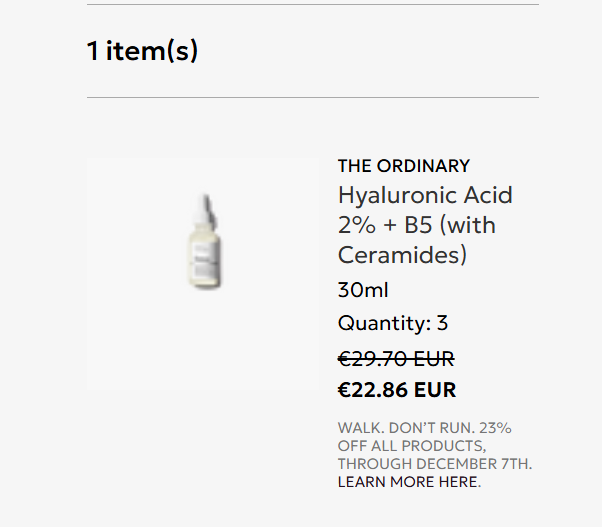602x527 pixels.
Task: Click the digit 3 in Quantity
Action: tap(442, 323)
